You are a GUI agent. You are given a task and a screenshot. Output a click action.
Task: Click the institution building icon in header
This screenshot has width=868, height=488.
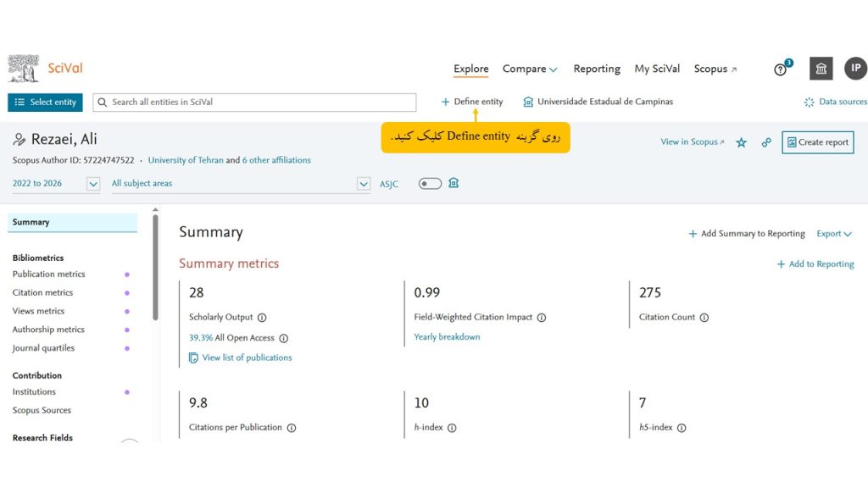click(x=821, y=69)
